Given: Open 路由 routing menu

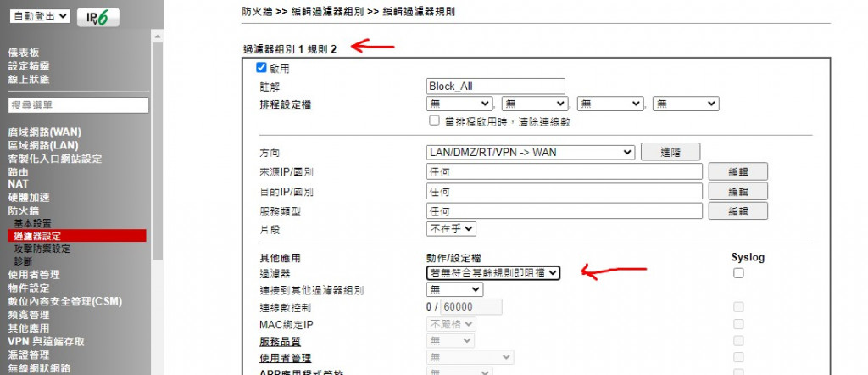Looking at the screenshot, I should coord(19,172).
